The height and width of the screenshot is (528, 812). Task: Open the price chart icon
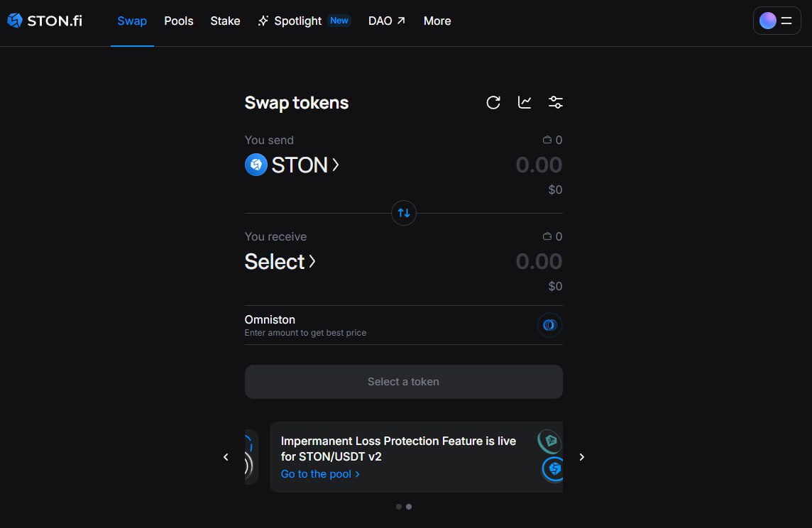[x=525, y=103]
